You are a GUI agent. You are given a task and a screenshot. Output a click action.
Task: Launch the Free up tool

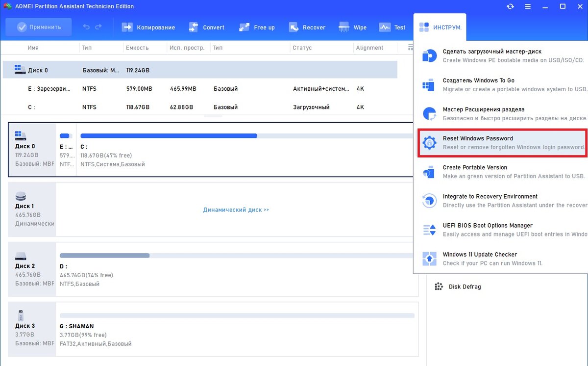pos(257,27)
